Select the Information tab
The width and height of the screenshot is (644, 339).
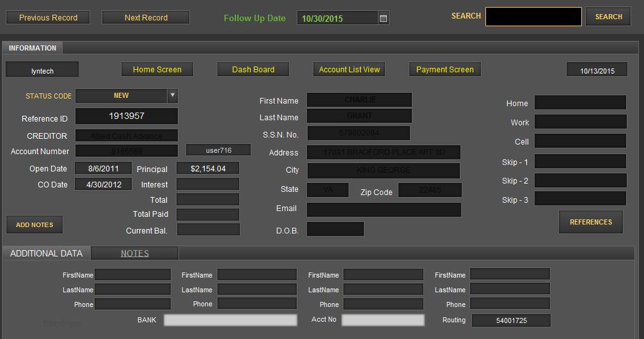coord(32,48)
